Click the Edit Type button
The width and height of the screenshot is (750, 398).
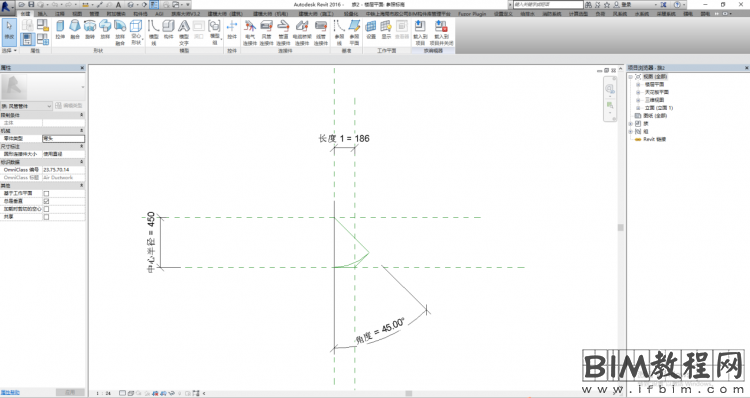[x=69, y=106]
